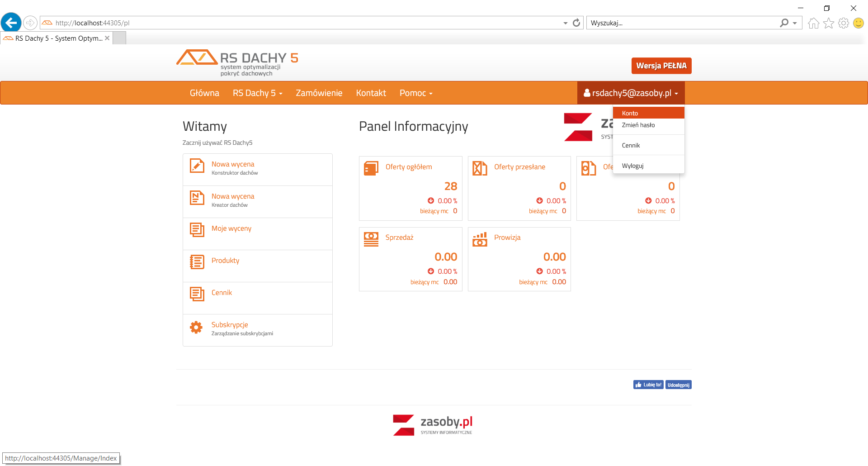Expand the Pomoc dropdown menu
Image resolution: width=868 pixels, height=466 pixels.
(416, 93)
